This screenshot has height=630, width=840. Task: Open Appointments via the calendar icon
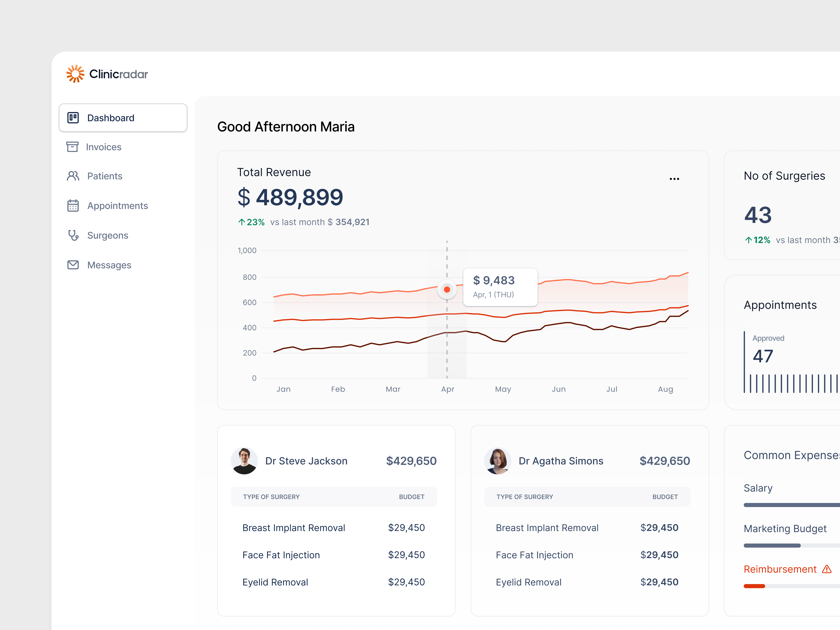(73, 205)
